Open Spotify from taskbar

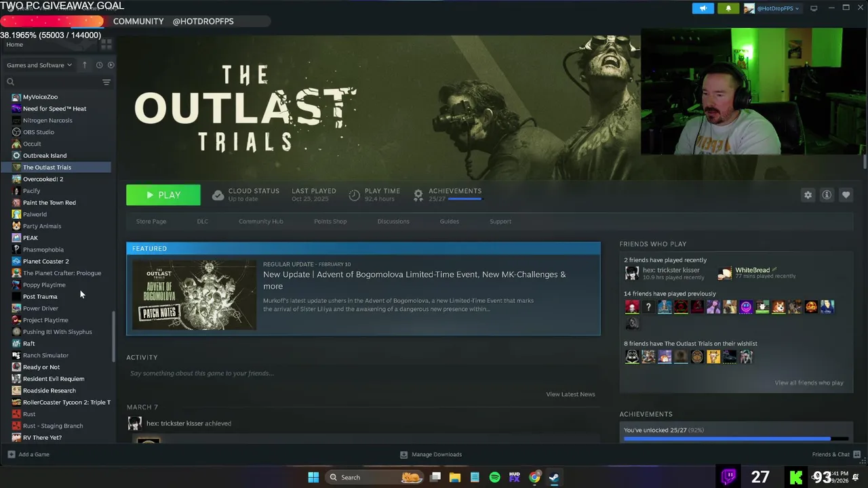coord(495,477)
